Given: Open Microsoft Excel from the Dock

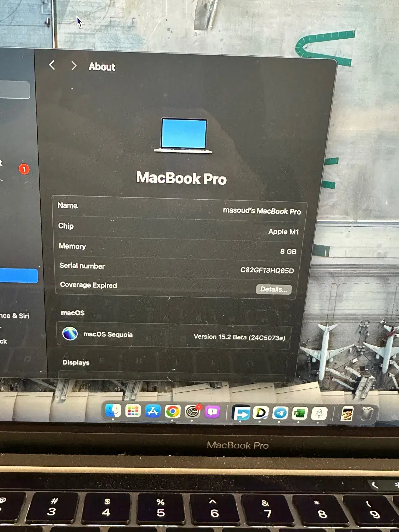Looking at the screenshot, I should [x=299, y=414].
